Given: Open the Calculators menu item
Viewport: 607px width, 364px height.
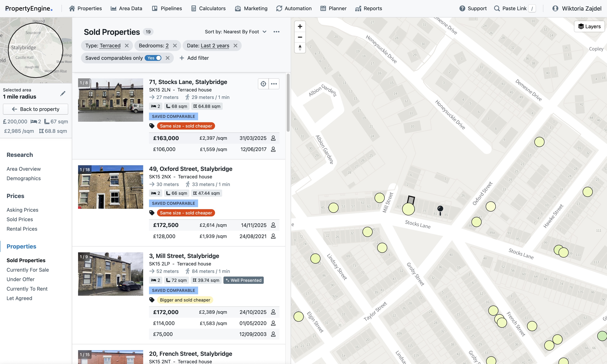Looking at the screenshot, I should [208, 8].
